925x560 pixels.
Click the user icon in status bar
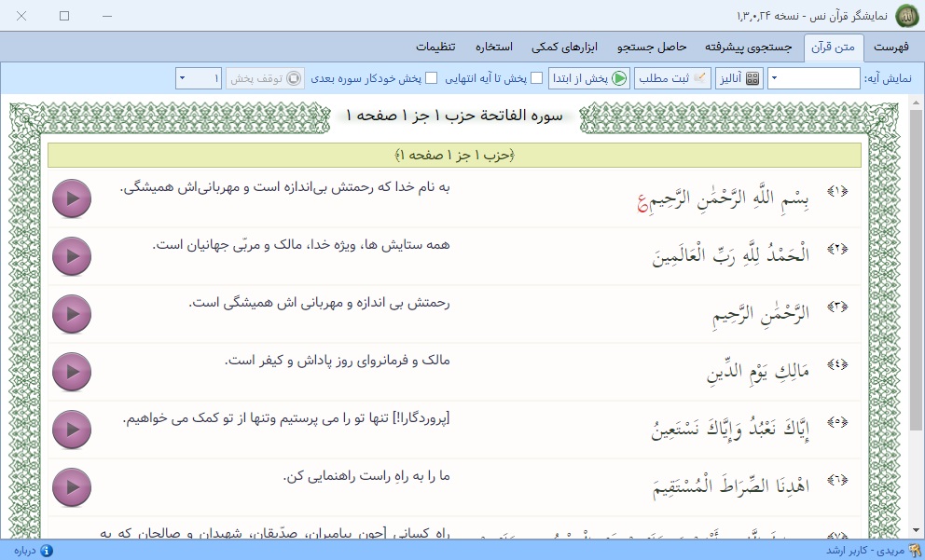[915, 551]
